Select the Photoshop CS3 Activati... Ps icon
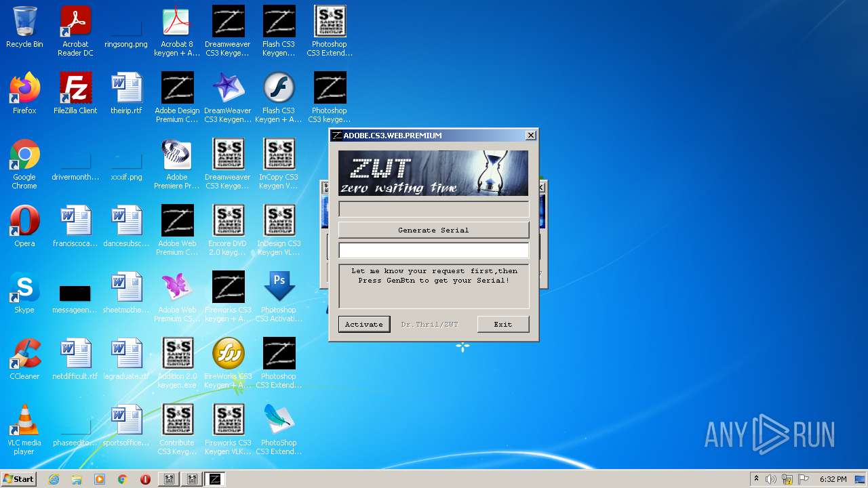Viewport: 868px width, 488px height. (x=279, y=297)
